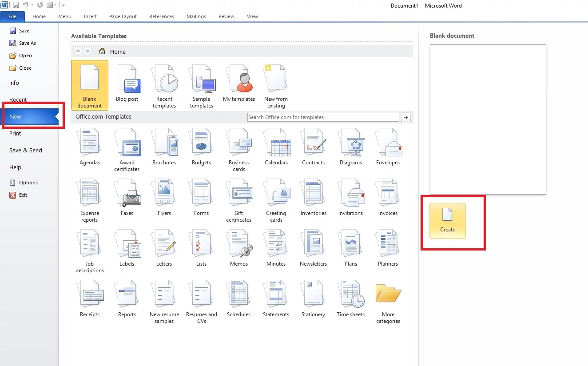Open the File tab
The image size is (588, 366).
(12, 16)
